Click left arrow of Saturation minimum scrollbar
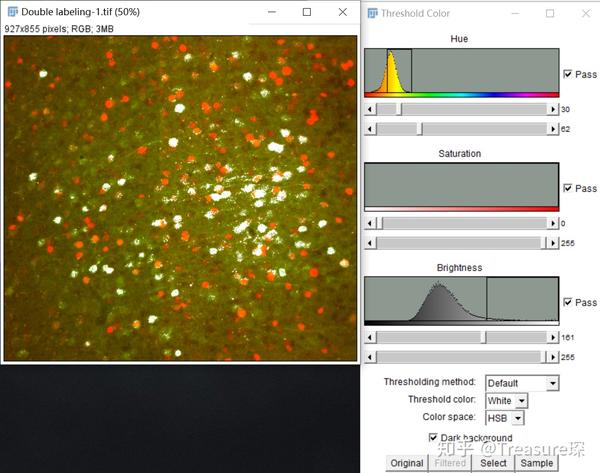 tap(370, 223)
